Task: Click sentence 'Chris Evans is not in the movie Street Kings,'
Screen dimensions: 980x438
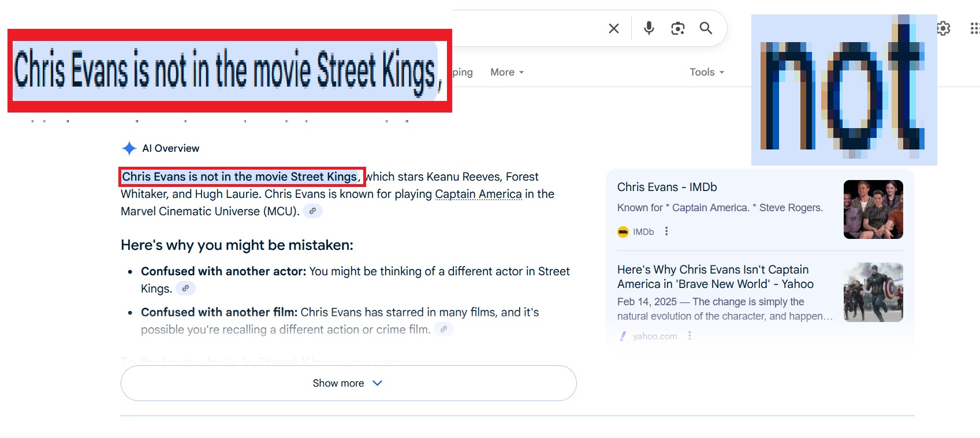Action: pos(241,177)
